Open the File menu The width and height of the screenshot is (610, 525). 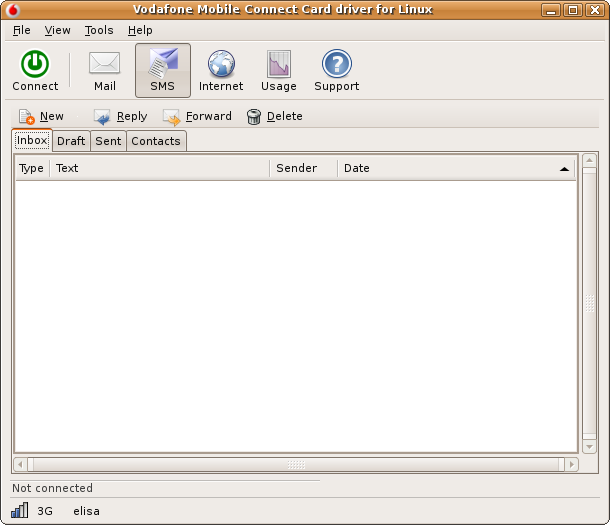click(22, 31)
